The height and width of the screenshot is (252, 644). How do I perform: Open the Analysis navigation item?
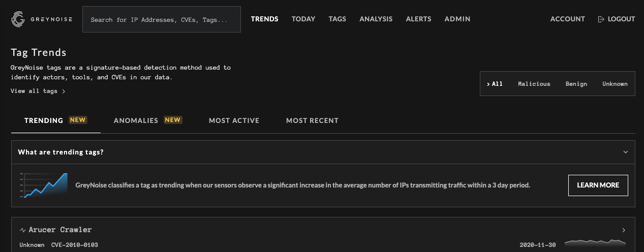pos(376,19)
